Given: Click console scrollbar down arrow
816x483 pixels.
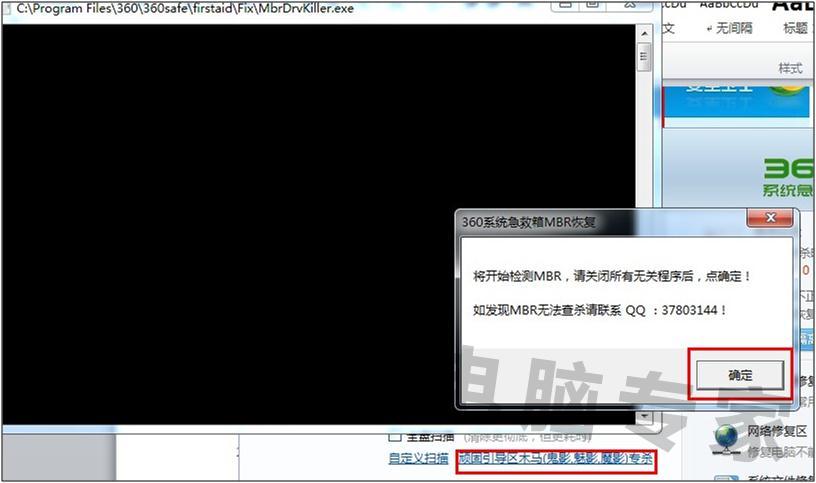Looking at the screenshot, I should click(644, 416).
